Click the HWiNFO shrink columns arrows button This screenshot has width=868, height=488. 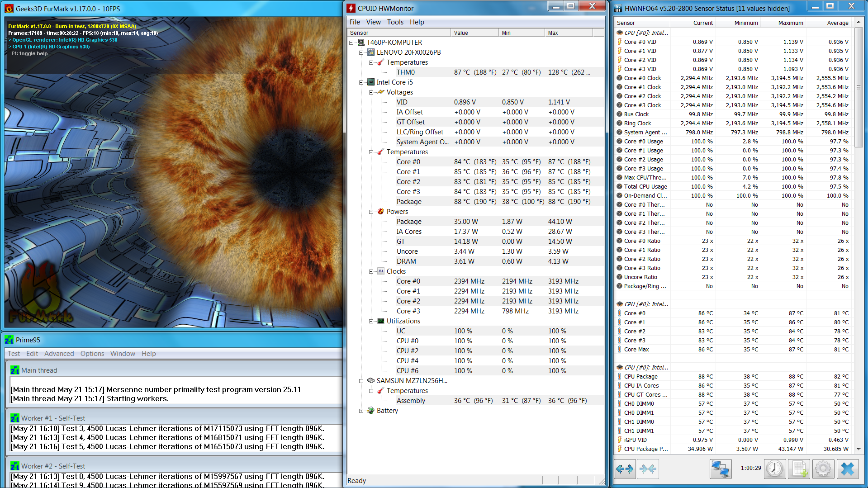[648, 469]
